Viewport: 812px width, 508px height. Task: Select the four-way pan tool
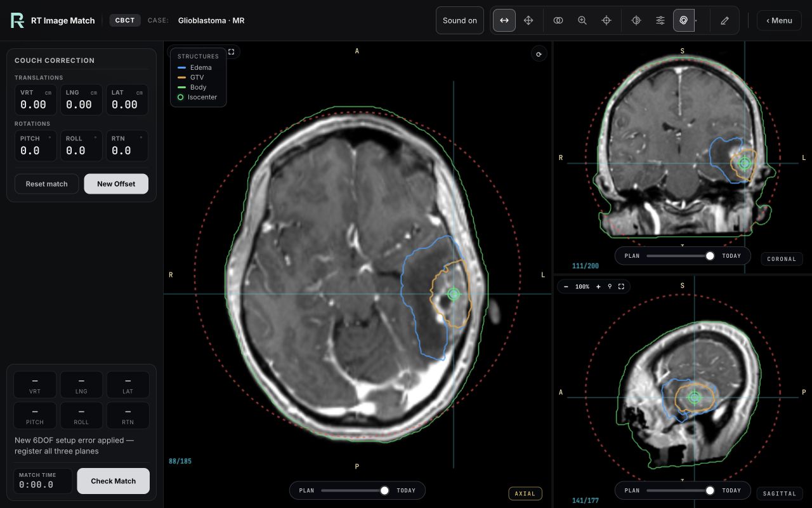point(528,20)
